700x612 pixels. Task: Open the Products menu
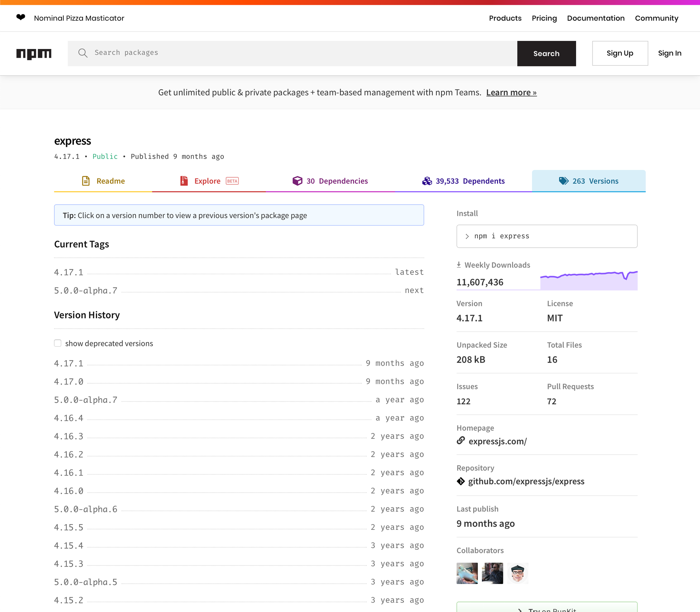(505, 18)
